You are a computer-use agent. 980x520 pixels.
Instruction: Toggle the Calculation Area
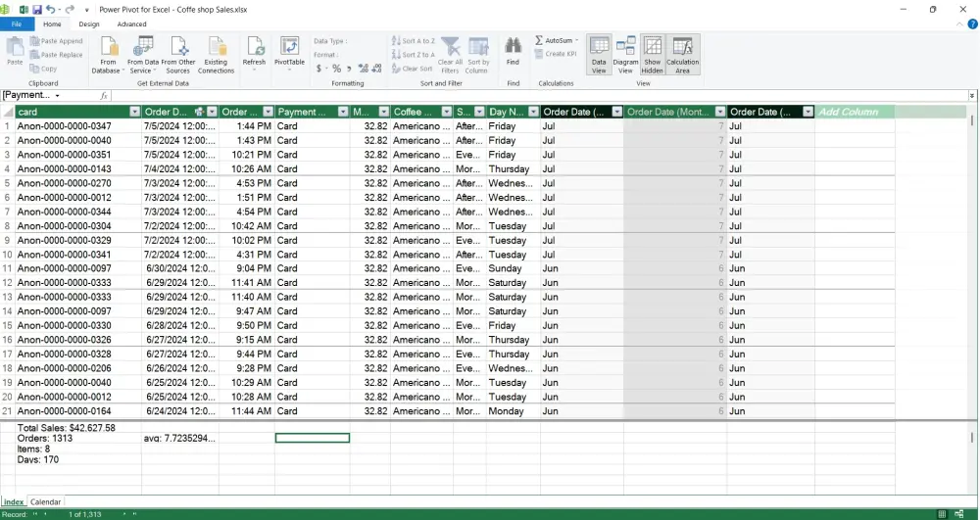682,55
